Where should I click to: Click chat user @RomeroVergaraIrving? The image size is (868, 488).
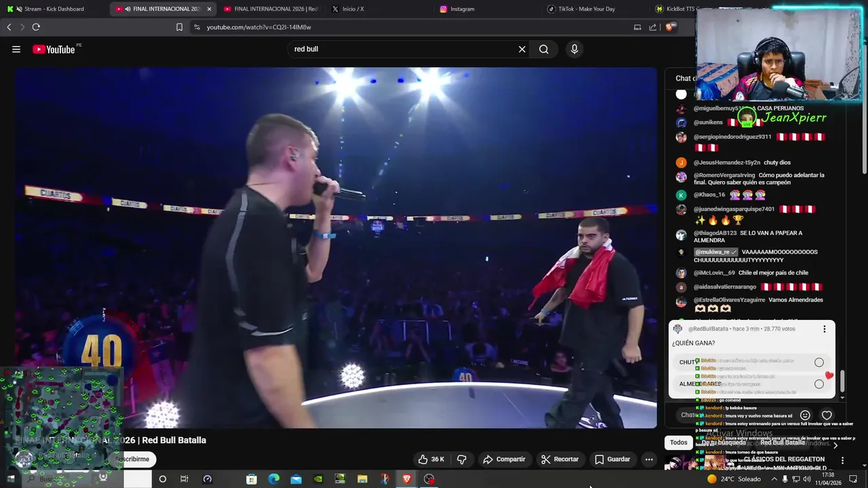[724, 175]
